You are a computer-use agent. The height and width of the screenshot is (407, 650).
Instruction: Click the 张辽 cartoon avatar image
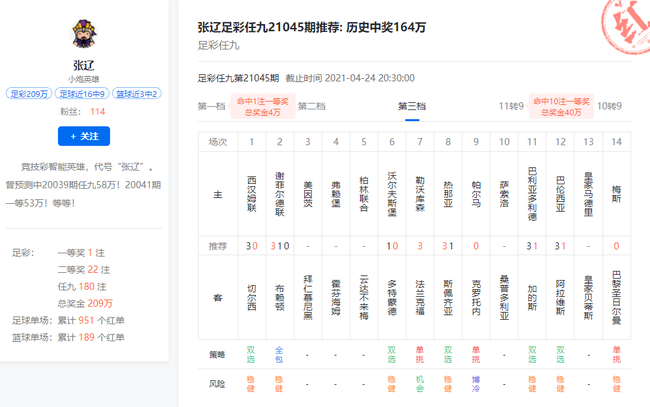(x=84, y=34)
